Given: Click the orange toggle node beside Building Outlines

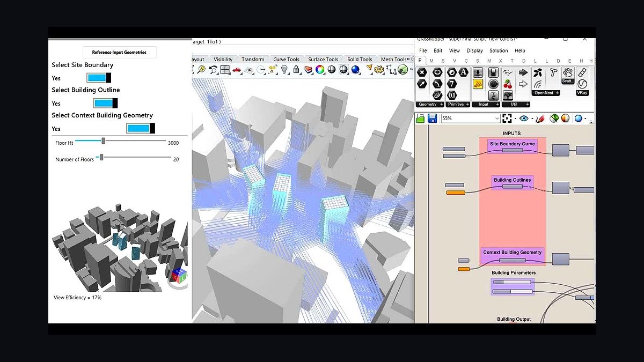Looking at the screenshot, I should click(456, 192).
